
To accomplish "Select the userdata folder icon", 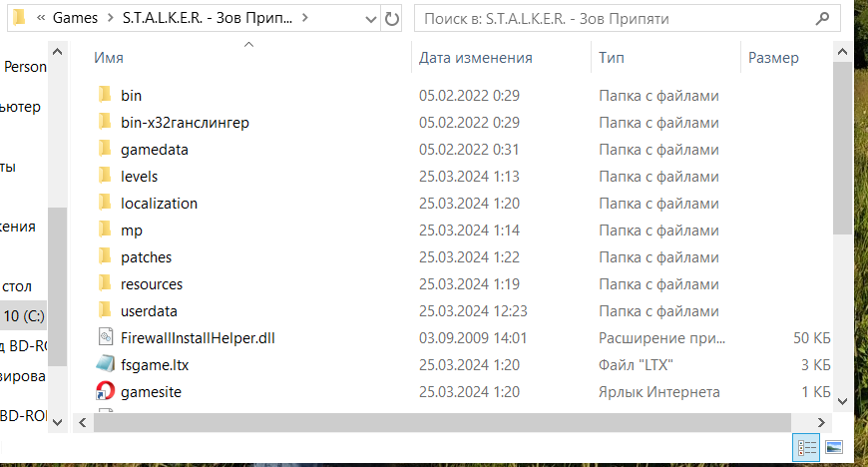I will (x=106, y=311).
